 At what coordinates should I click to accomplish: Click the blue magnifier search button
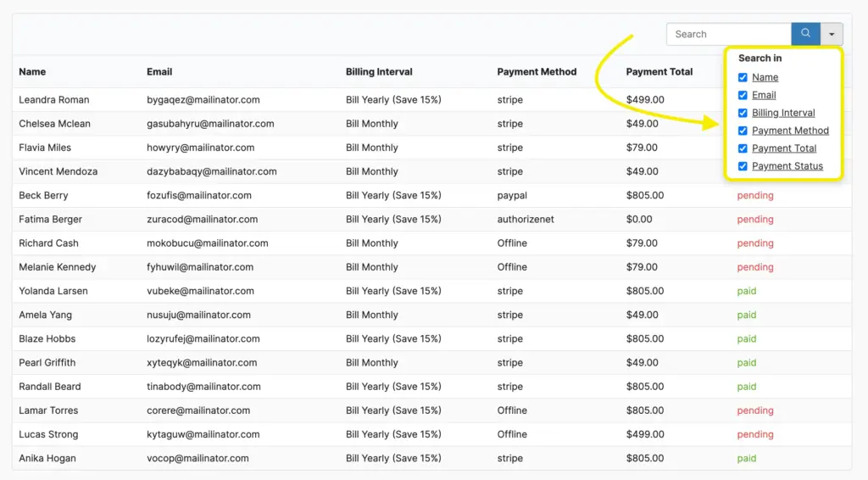[805, 34]
